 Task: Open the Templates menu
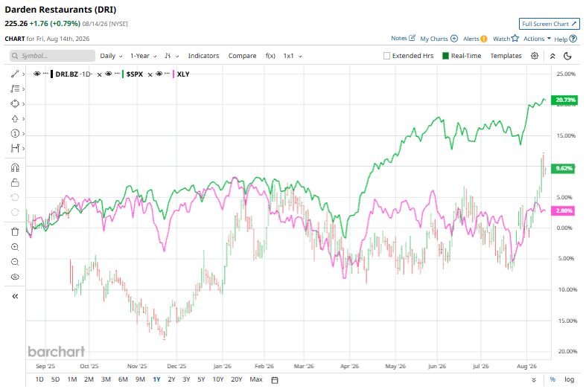point(506,56)
